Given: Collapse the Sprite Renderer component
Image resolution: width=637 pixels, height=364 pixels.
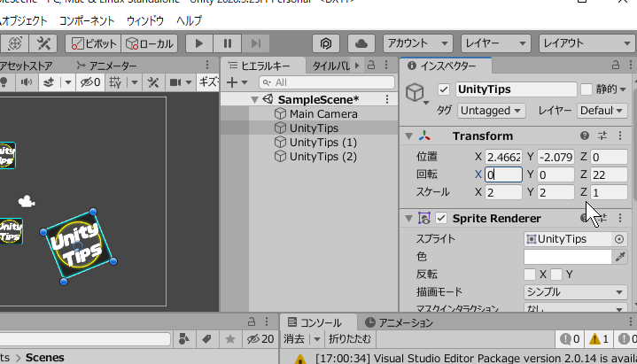Looking at the screenshot, I should click(x=409, y=219).
